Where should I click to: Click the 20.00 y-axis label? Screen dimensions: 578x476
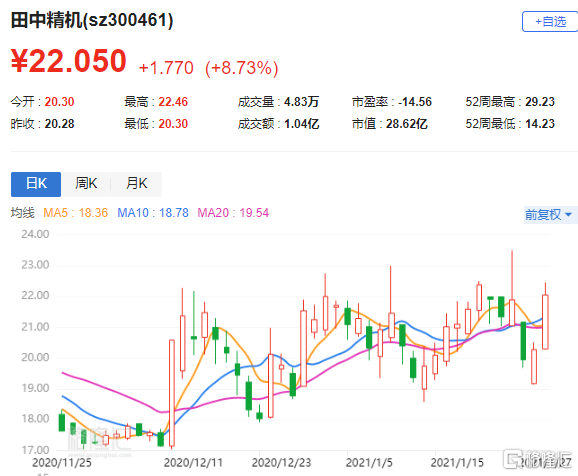coord(35,357)
